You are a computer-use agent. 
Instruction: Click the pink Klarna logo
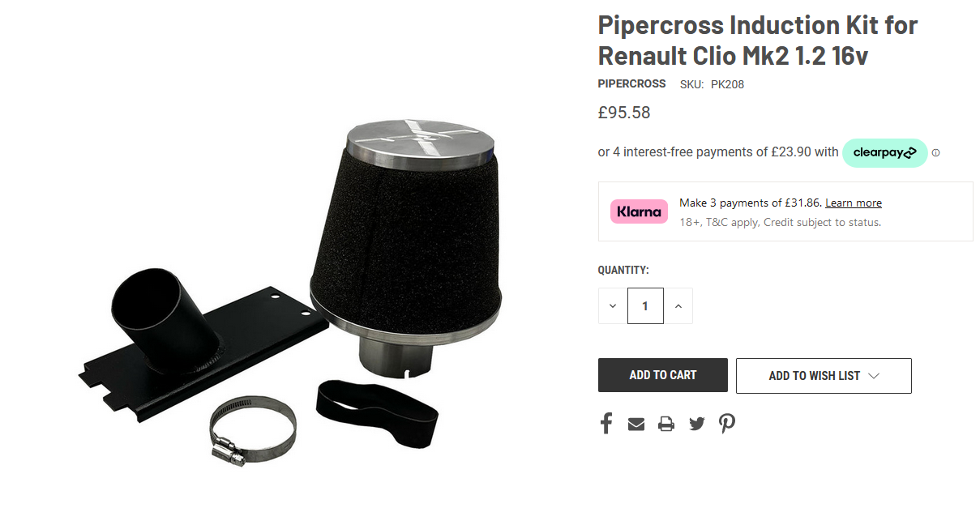point(639,211)
